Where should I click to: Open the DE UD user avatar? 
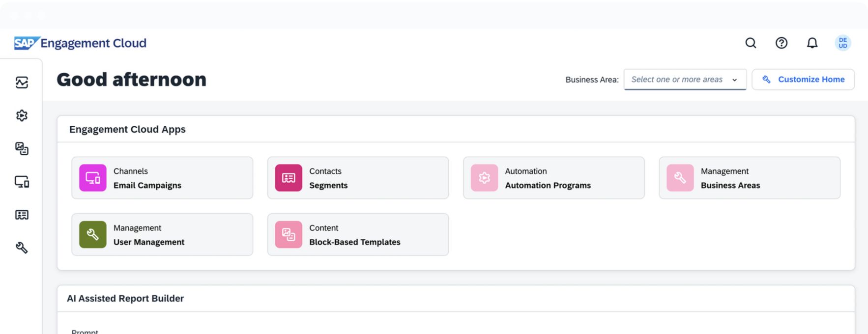[x=843, y=43]
